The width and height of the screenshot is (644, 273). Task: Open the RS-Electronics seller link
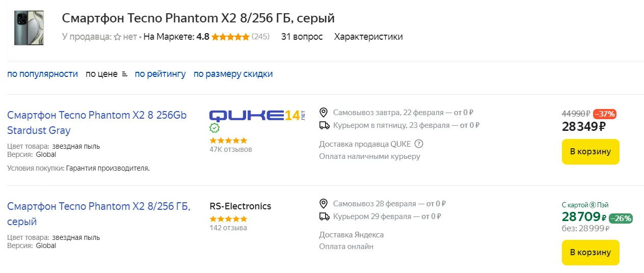[x=240, y=206]
